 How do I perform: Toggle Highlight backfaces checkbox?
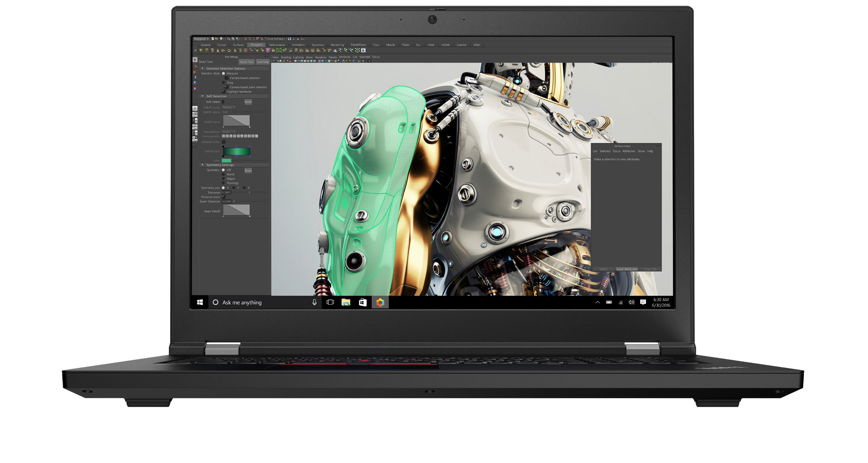pyautogui.click(x=224, y=91)
